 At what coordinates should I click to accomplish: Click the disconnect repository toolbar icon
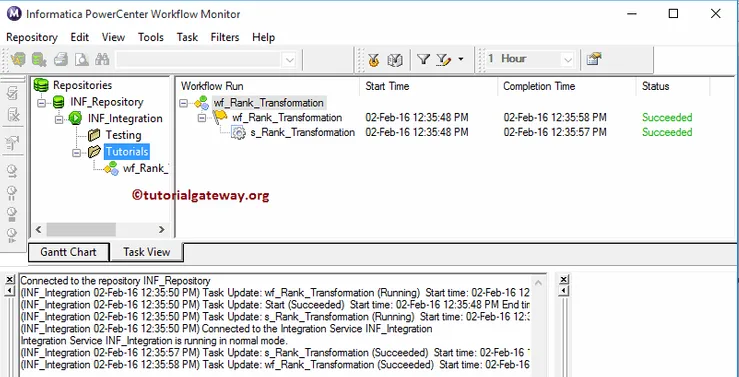click(x=39, y=59)
